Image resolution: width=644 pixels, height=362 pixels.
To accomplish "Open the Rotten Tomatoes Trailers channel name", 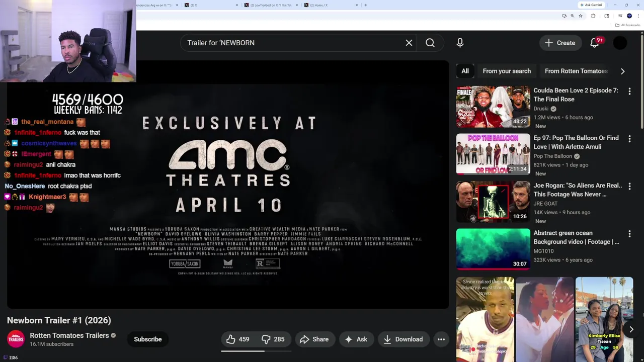I will click(x=69, y=335).
